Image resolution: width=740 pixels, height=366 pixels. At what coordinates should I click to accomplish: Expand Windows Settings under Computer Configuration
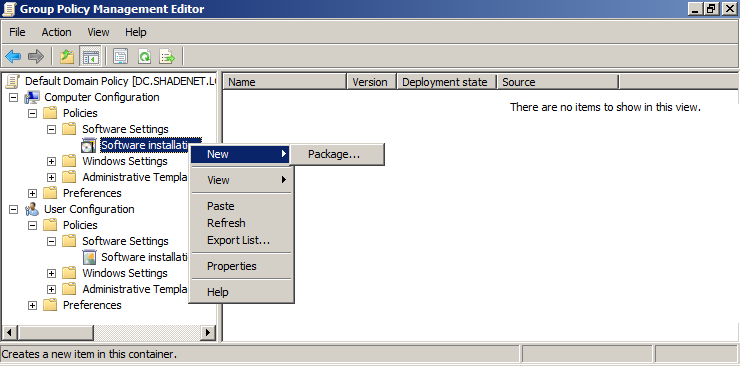(x=51, y=162)
